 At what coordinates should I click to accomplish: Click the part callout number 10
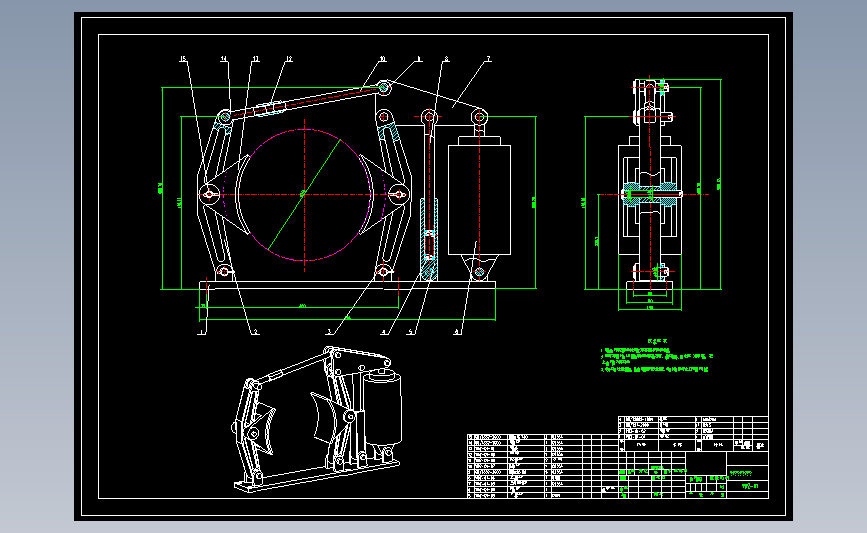[x=383, y=59]
